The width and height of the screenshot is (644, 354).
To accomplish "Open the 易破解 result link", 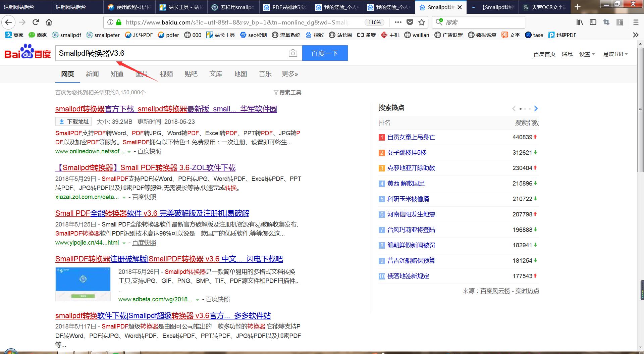I will click(152, 213).
